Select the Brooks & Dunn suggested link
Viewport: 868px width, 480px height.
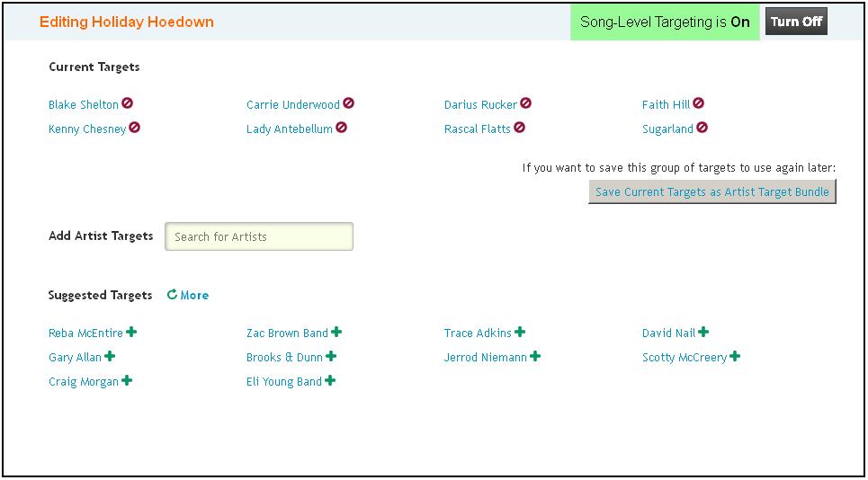click(284, 357)
